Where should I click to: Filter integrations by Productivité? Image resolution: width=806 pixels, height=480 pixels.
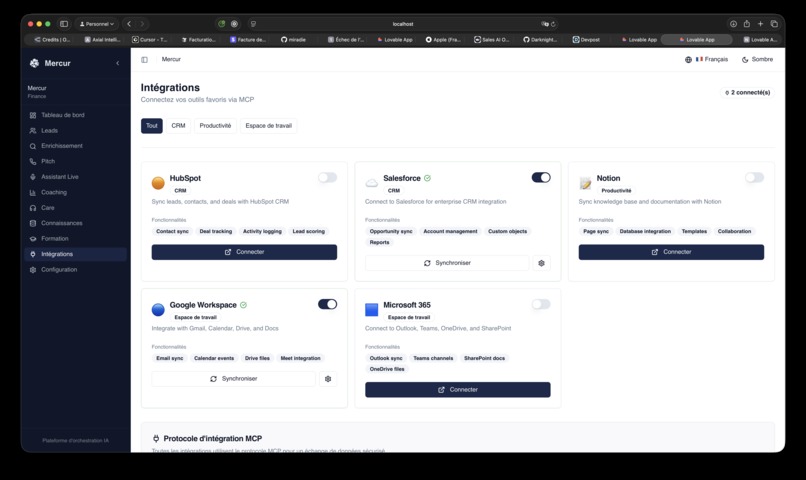215,126
